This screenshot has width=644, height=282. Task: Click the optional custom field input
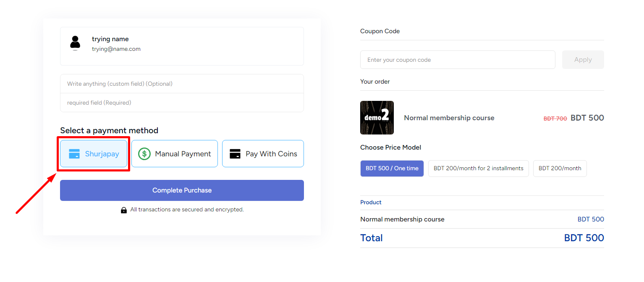tap(182, 84)
